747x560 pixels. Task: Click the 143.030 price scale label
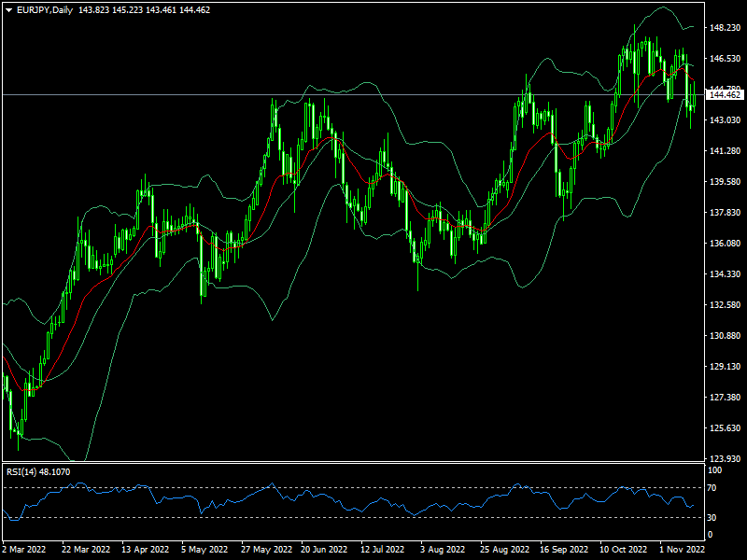point(726,120)
